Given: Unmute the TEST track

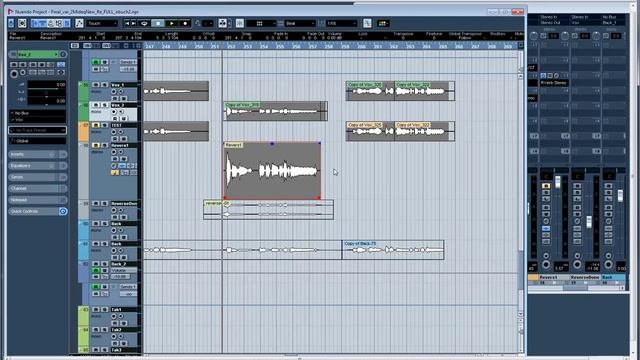Looking at the screenshot, I should pyautogui.click(x=96, y=125).
